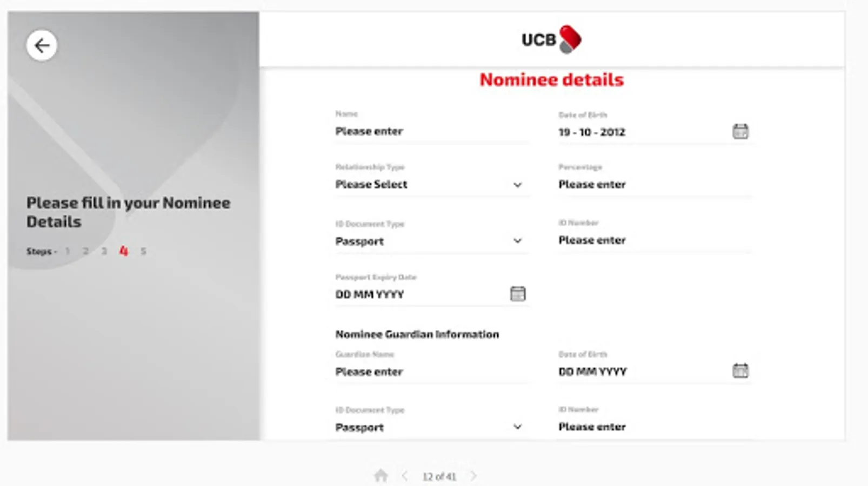Viewport: 868px width, 486px height.
Task: Click the nominee ID Number field
Action: [x=654, y=240]
